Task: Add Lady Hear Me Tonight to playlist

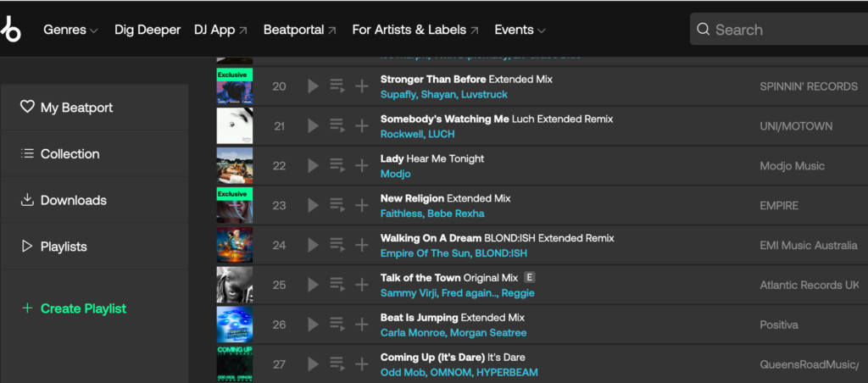Action: click(x=362, y=166)
